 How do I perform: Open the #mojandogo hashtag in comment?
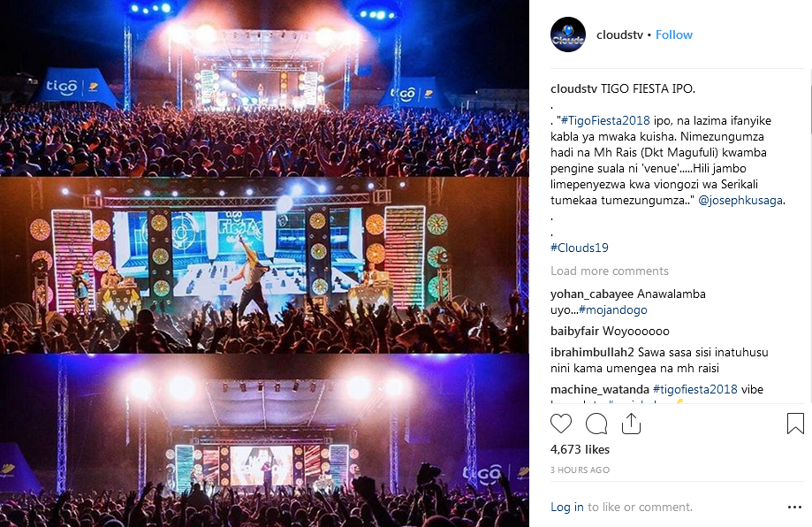tap(612, 309)
